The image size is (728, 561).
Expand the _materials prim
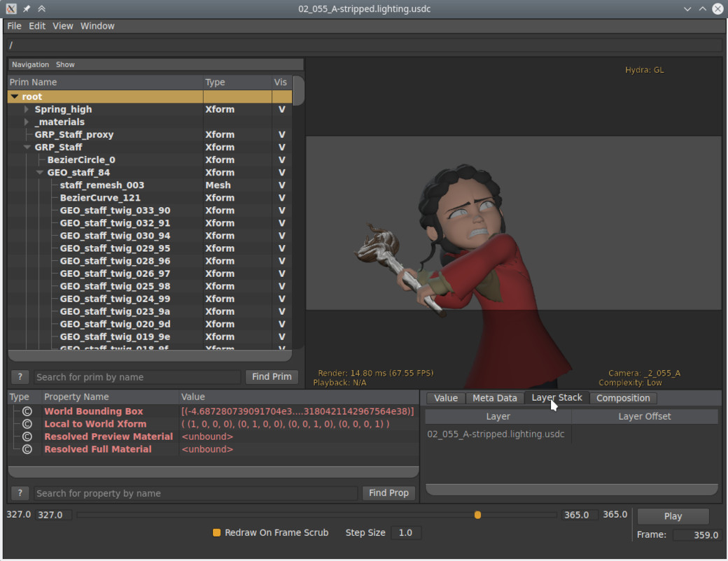tap(27, 122)
